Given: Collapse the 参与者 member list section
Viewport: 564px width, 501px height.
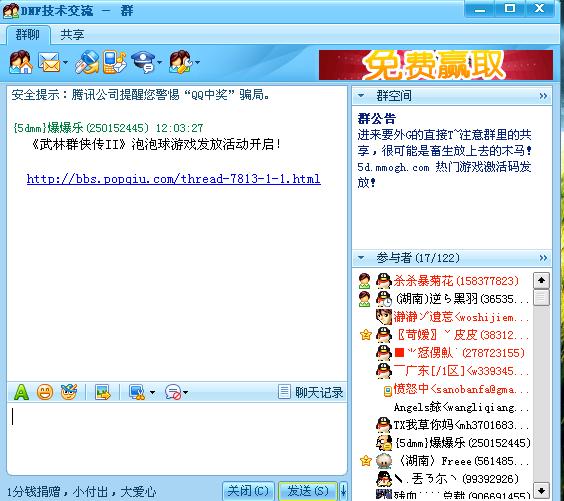Looking at the screenshot, I should click(361, 258).
